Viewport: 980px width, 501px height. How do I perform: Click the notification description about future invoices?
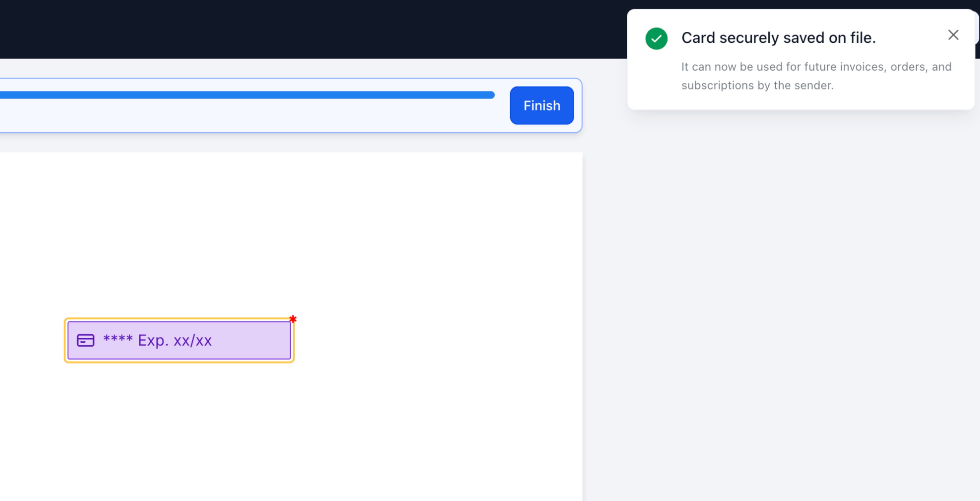click(x=816, y=76)
